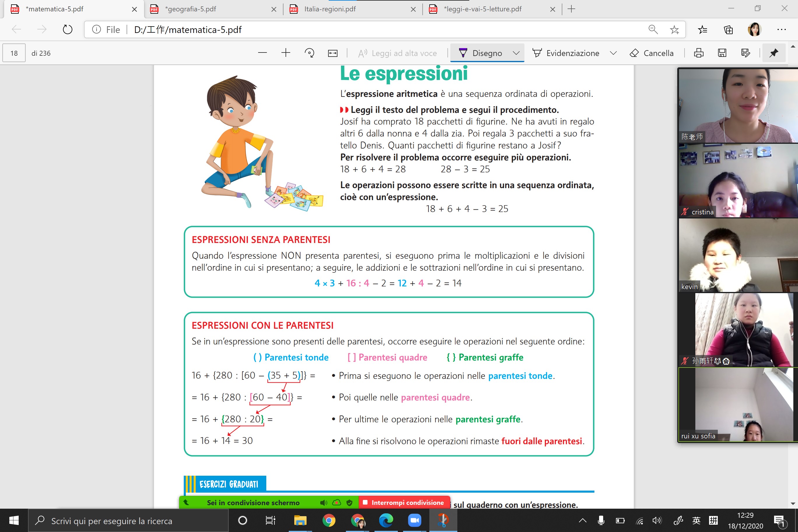
Task: Open the Windows Start menu
Action: coord(14,520)
